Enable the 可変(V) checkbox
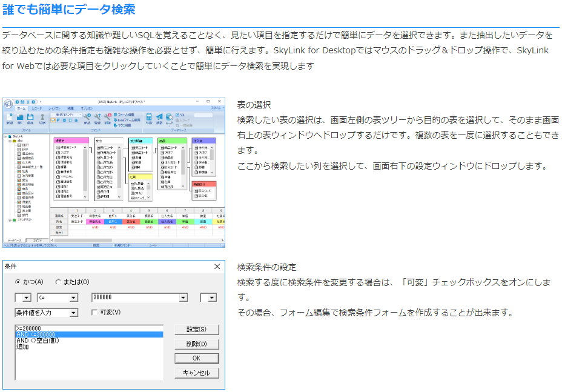The width and height of the screenshot is (562, 392). click(x=94, y=313)
